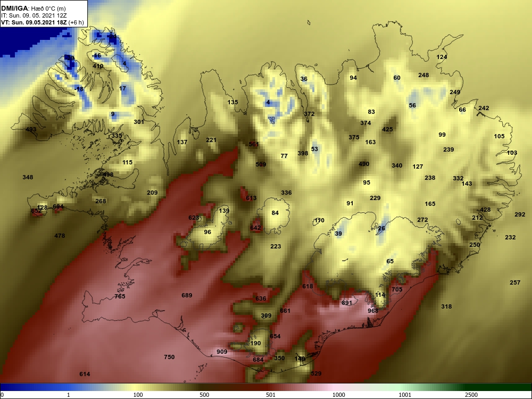Viewport: 532px width, 399px height.
Task: Click the map value 26
Action: (x=381, y=228)
